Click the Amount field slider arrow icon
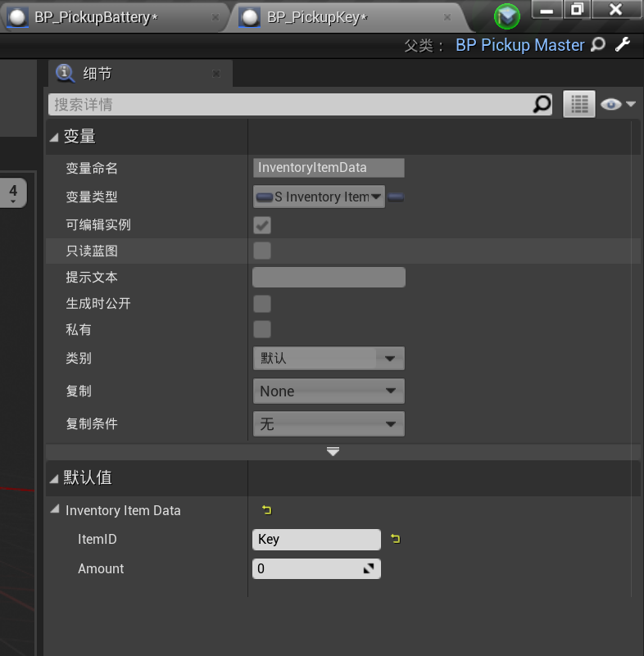The image size is (644, 656). tap(369, 568)
